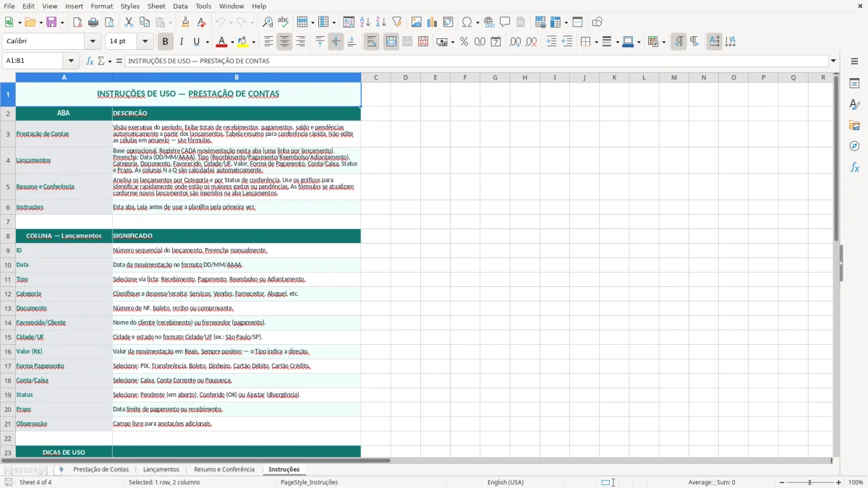This screenshot has width=868, height=488.
Task: Click the Insert Hyperlink icon
Action: 489,22
